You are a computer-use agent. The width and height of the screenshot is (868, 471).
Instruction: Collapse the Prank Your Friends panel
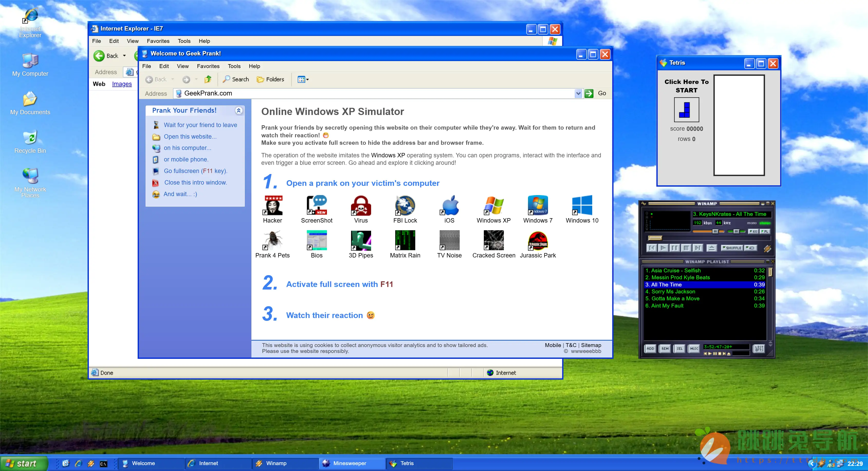pyautogui.click(x=239, y=110)
